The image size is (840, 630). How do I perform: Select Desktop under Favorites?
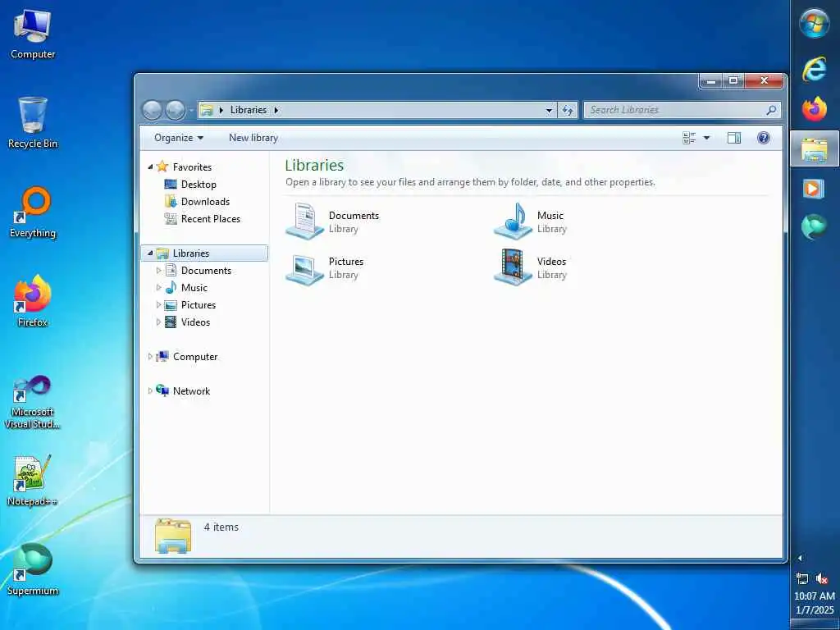pyautogui.click(x=199, y=185)
